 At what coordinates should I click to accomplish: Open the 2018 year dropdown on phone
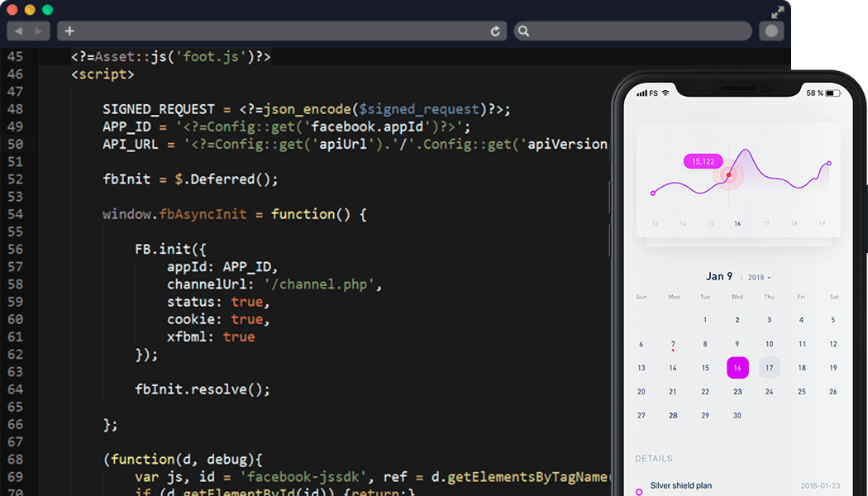759,277
